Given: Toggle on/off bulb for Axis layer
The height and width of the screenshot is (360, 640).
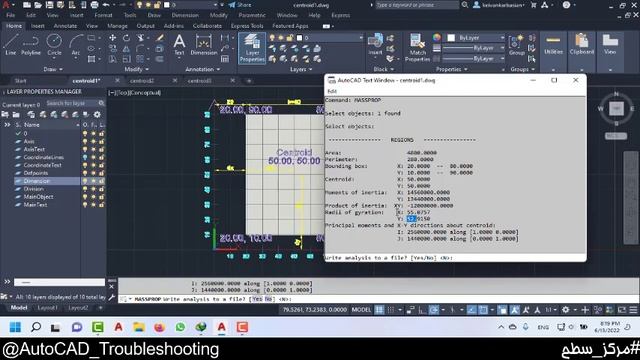Looking at the screenshot, I should point(85,141).
